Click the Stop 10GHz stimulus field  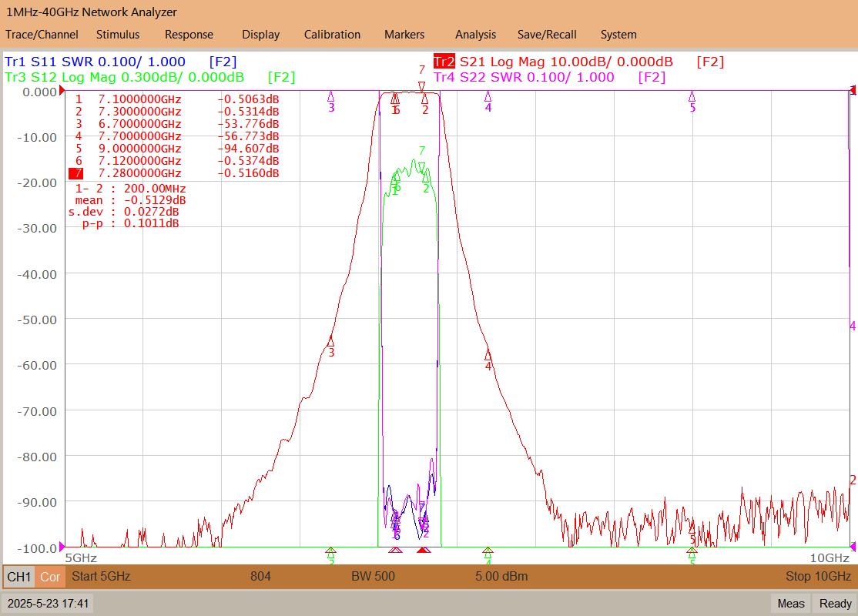[818, 576]
